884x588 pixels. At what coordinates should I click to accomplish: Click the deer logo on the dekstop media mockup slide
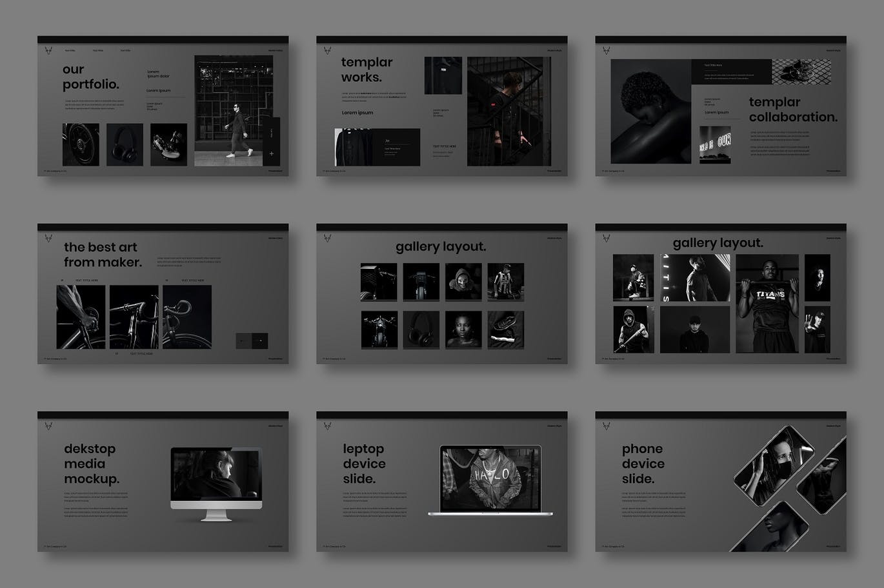(48, 426)
